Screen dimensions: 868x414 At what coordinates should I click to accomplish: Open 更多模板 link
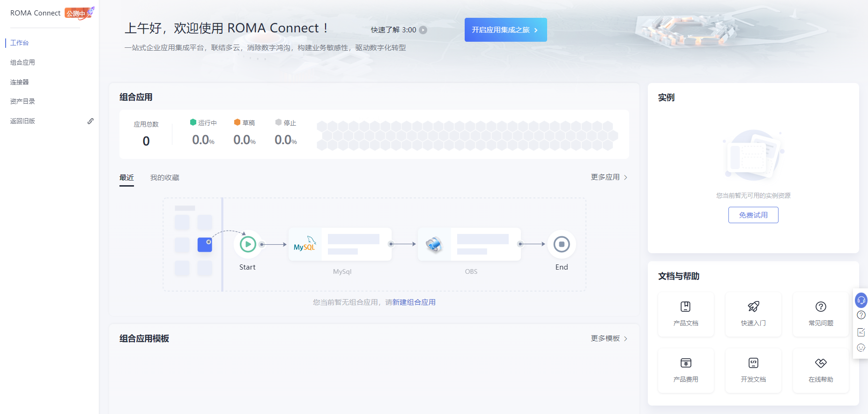point(605,339)
